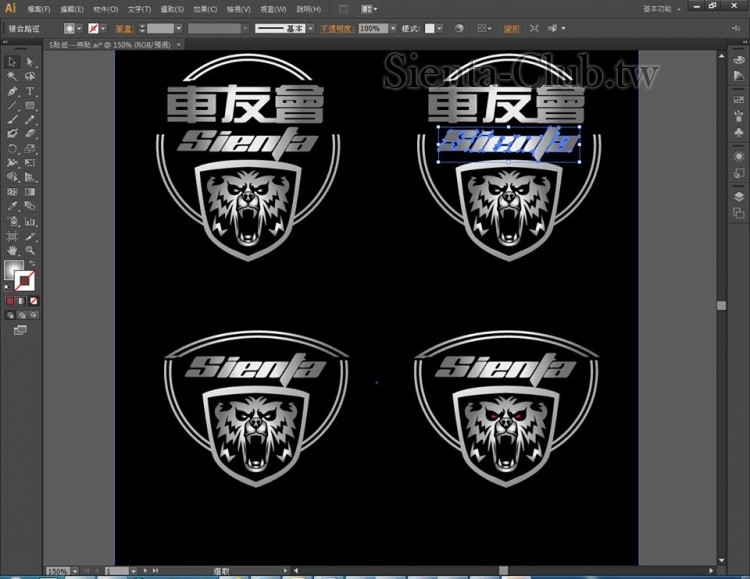Choose the Magic Wand tool
This screenshot has height=579, width=750.
12,76
